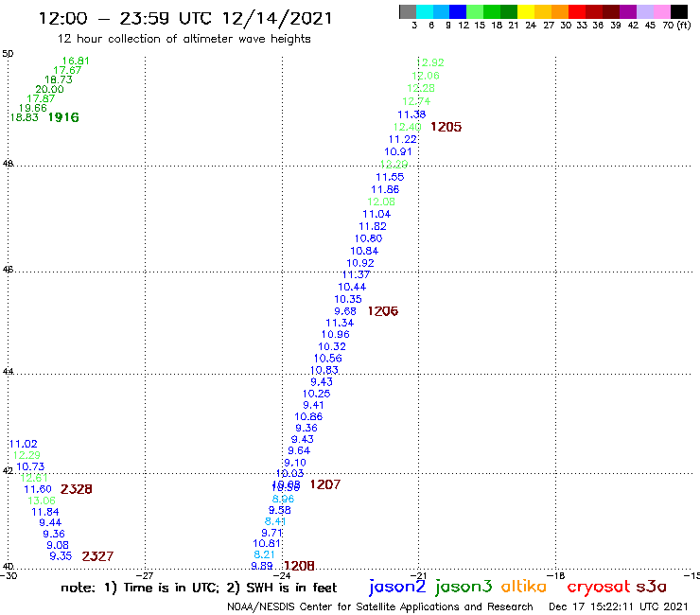The image size is (700, 615).
Task: Select the -18 longitude axis label
Action: pyautogui.click(x=555, y=576)
